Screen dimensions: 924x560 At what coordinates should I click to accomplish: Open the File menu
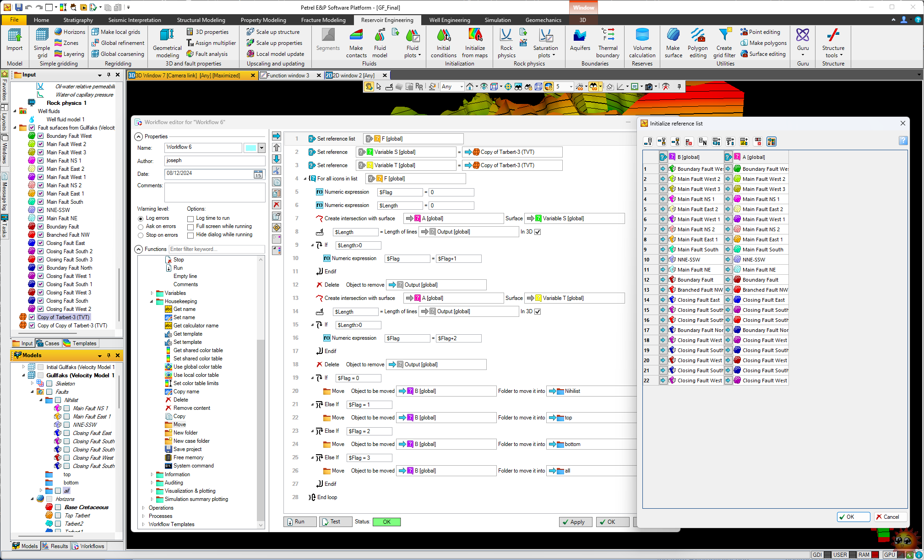[15, 20]
